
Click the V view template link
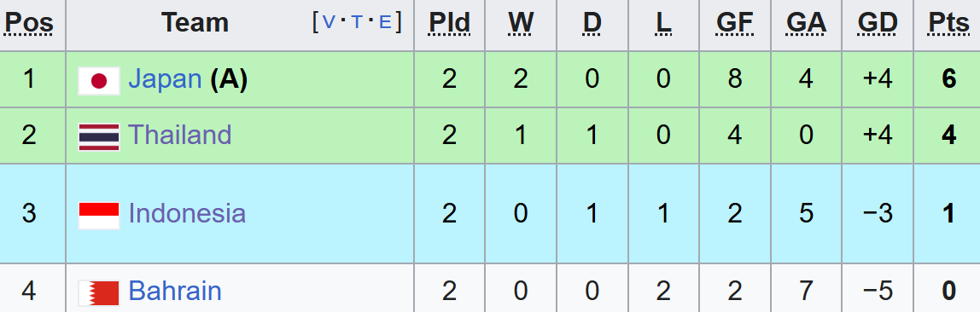tap(329, 23)
